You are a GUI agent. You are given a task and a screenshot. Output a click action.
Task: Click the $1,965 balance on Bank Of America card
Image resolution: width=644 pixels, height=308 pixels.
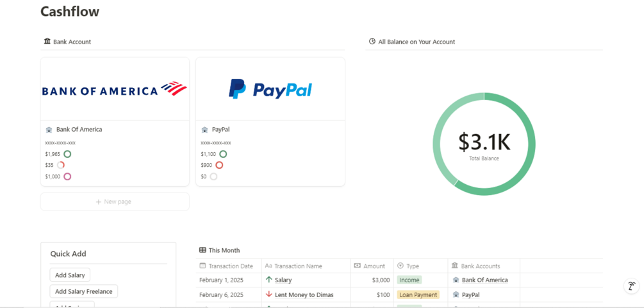(53, 154)
